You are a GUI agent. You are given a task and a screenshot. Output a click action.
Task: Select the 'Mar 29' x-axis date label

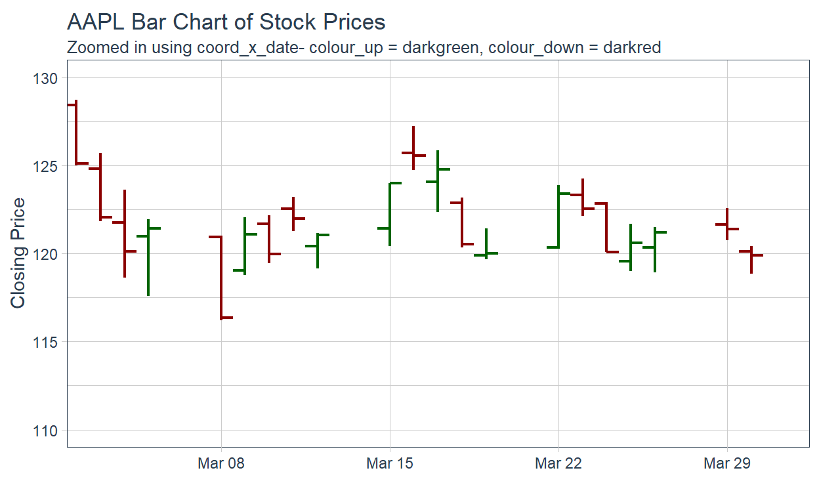tap(726, 463)
